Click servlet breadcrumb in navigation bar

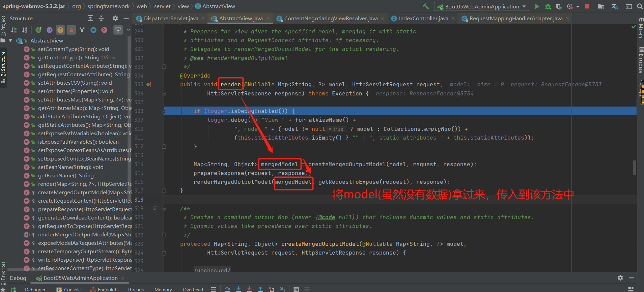pos(162,6)
